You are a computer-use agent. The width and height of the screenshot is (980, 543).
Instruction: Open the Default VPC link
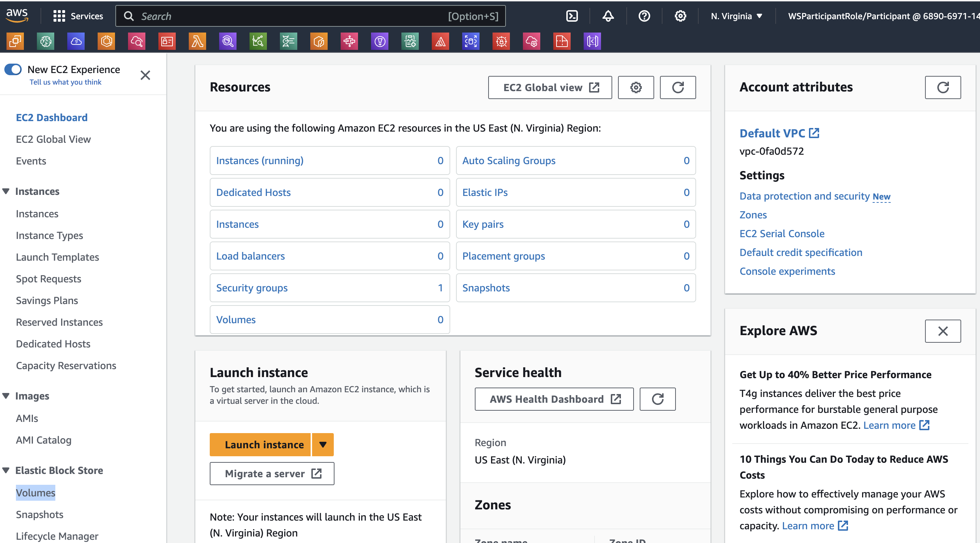779,133
